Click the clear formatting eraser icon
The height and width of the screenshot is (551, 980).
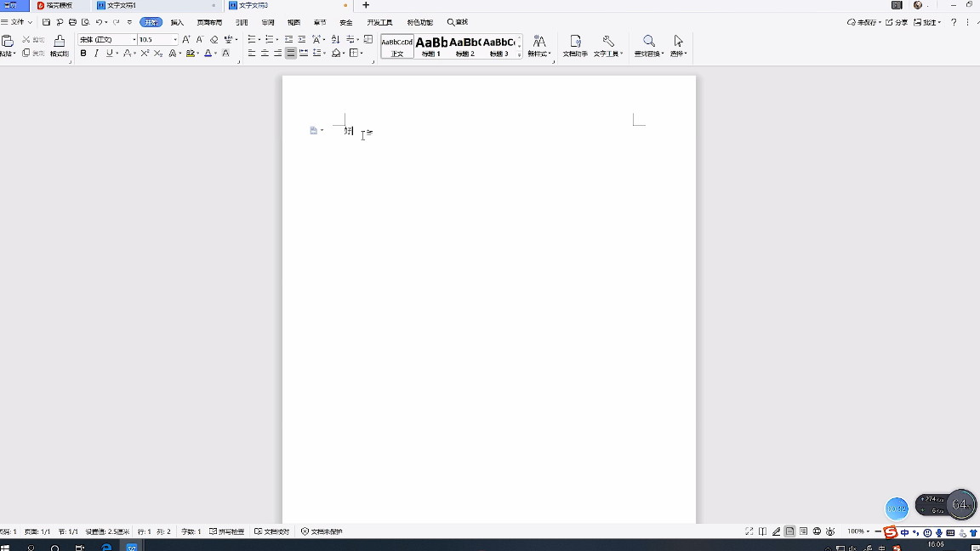214,40
